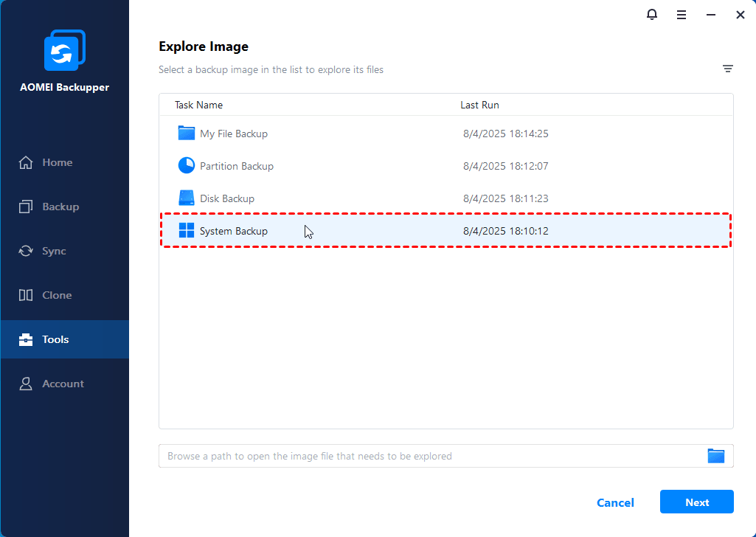
Task: Open the hamburger menu in title bar
Action: coord(682,15)
